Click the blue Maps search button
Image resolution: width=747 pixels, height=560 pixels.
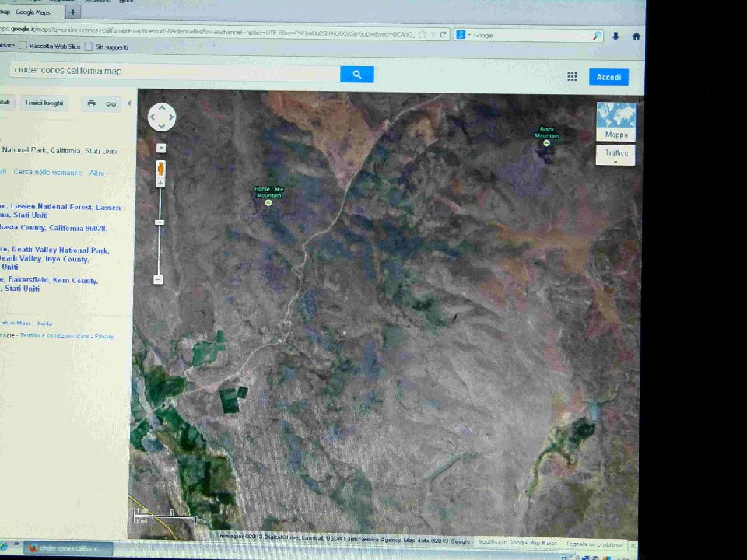coord(357,75)
